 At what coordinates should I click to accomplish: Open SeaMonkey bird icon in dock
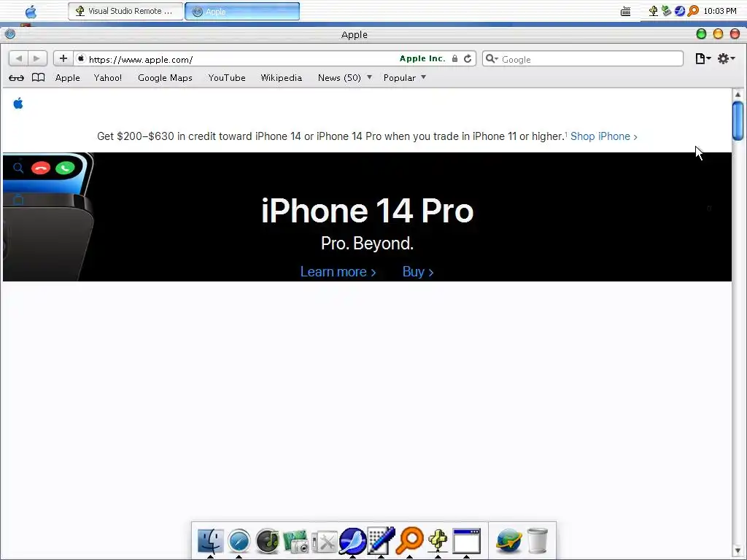point(352,541)
